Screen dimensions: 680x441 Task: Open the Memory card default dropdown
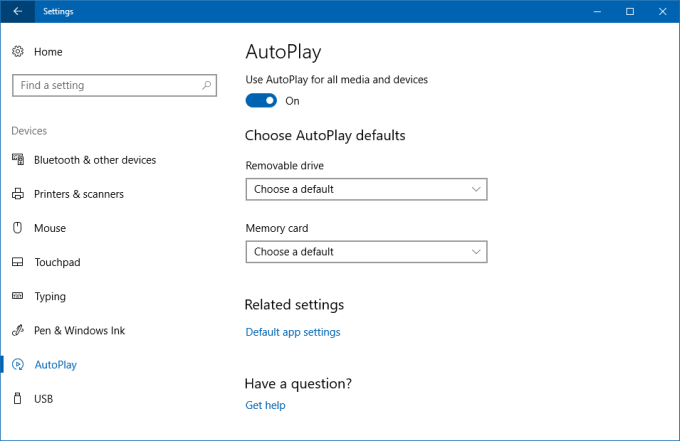pos(366,252)
